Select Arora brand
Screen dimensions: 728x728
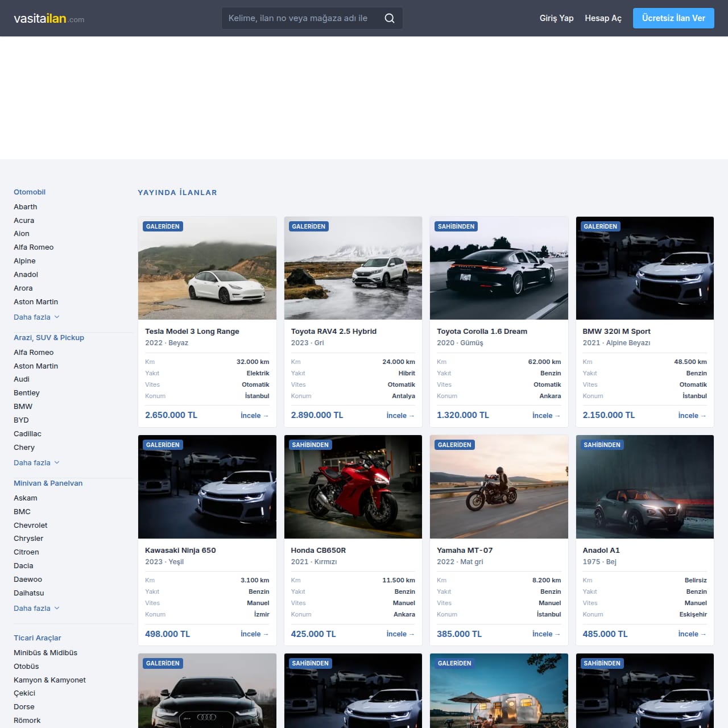click(23, 288)
